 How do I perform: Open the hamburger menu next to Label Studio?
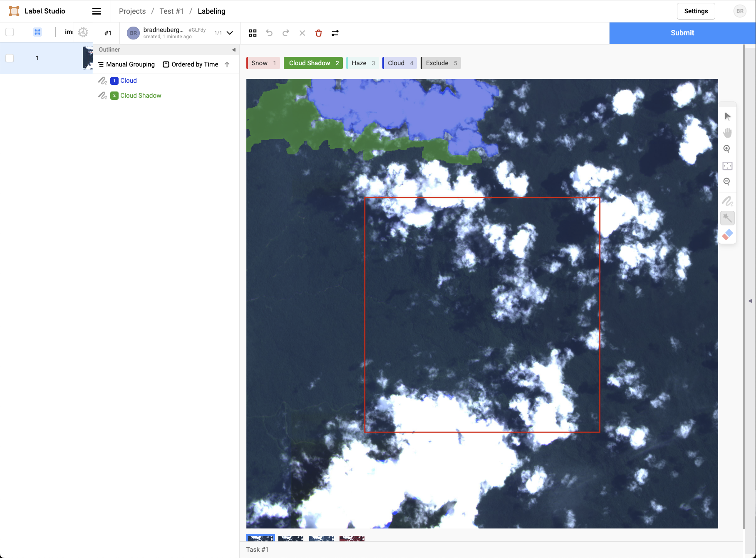[x=97, y=11]
